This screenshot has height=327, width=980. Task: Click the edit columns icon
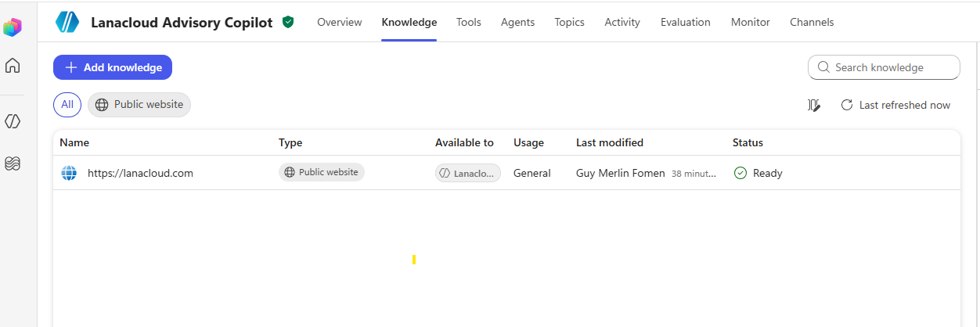[x=814, y=105]
